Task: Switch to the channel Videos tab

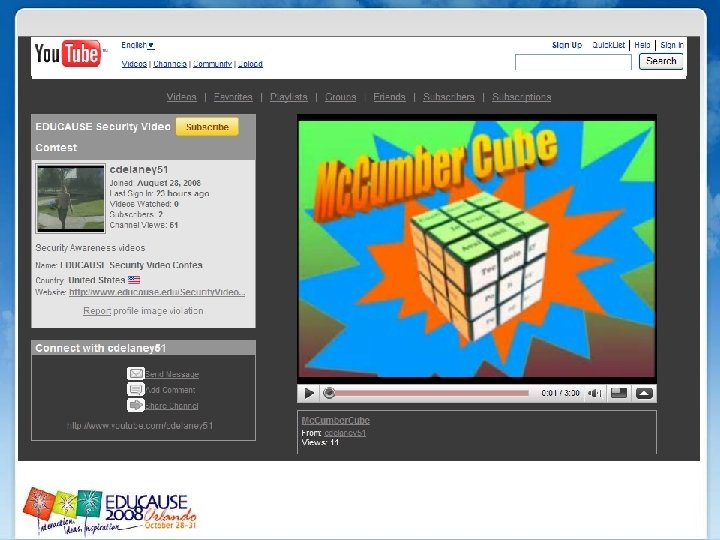Action: point(181,97)
